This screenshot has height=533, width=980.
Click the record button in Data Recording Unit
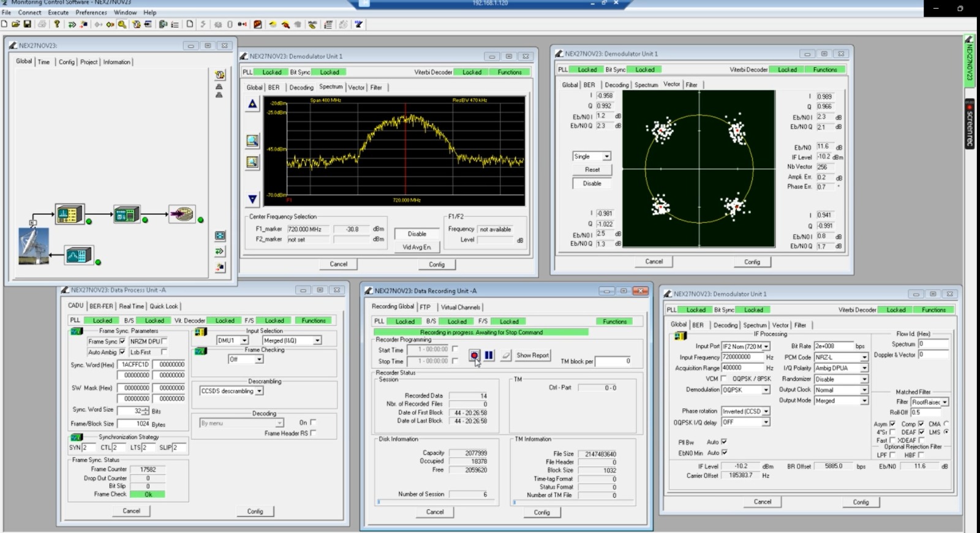pyautogui.click(x=474, y=355)
